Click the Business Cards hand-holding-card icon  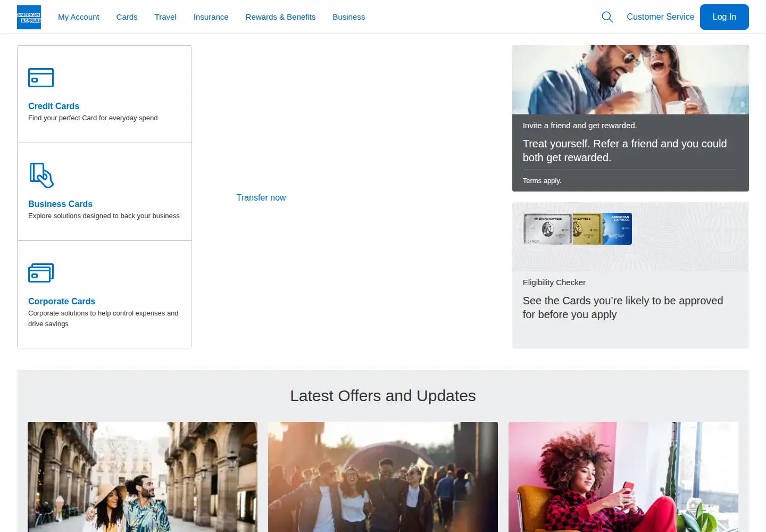pos(41,176)
